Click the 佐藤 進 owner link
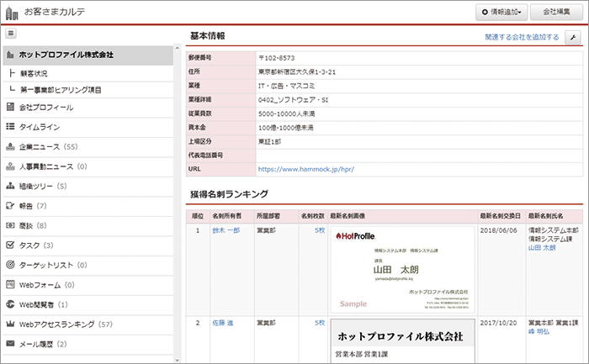The image size is (589, 364). (x=223, y=323)
